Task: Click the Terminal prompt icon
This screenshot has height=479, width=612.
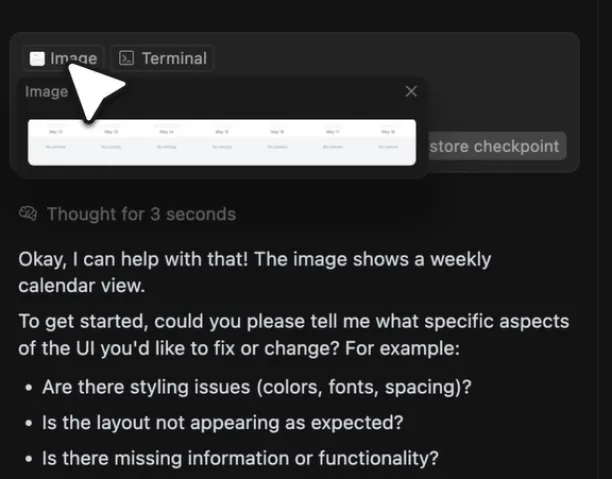Action: pyautogui.click(x=126, y=58)
